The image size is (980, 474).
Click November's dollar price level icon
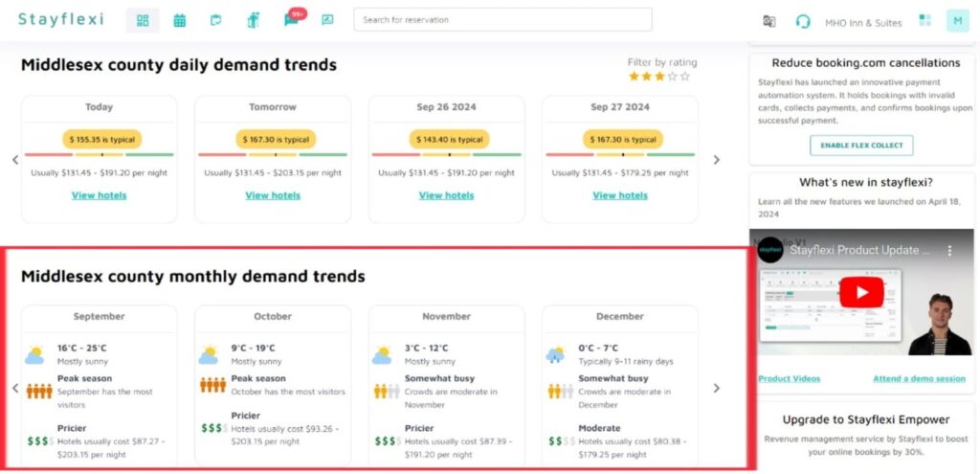click(x=388, y=440)
